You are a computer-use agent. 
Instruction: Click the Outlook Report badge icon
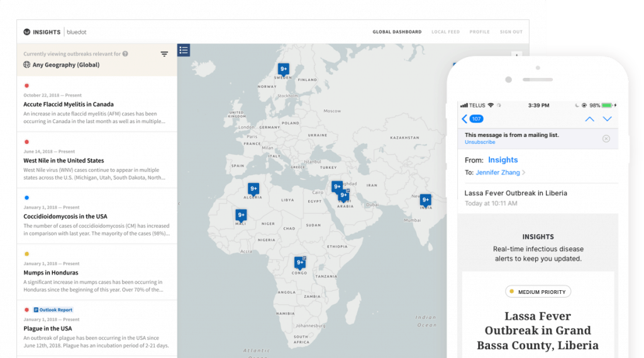tap(36, 310)
